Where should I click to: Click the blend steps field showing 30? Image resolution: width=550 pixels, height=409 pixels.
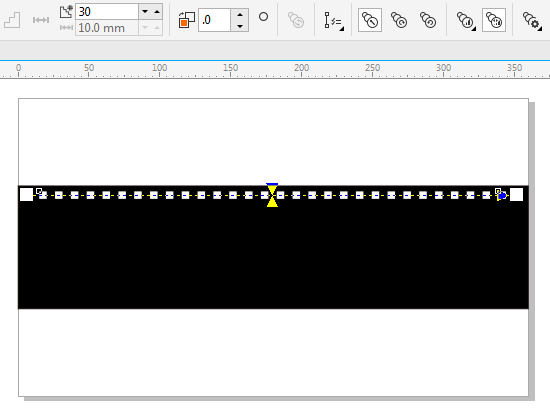coord(107,12)
